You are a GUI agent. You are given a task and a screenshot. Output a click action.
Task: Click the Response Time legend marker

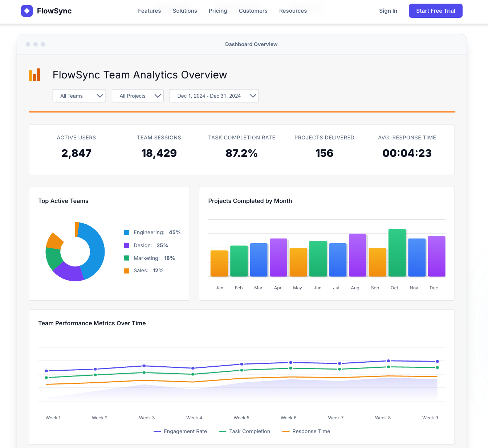click(286, 431)
